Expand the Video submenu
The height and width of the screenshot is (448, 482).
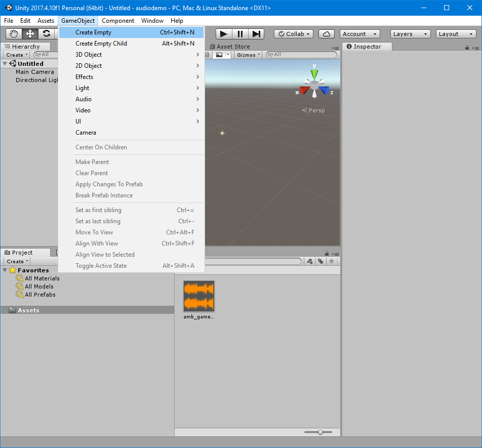pyautogui.click(x=131, y=110)
